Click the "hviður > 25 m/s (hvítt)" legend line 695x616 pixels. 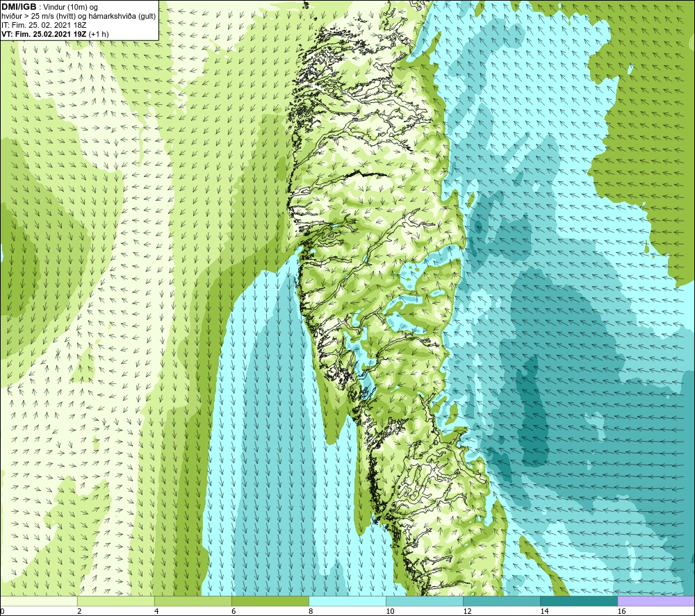[x=79, y=17]
